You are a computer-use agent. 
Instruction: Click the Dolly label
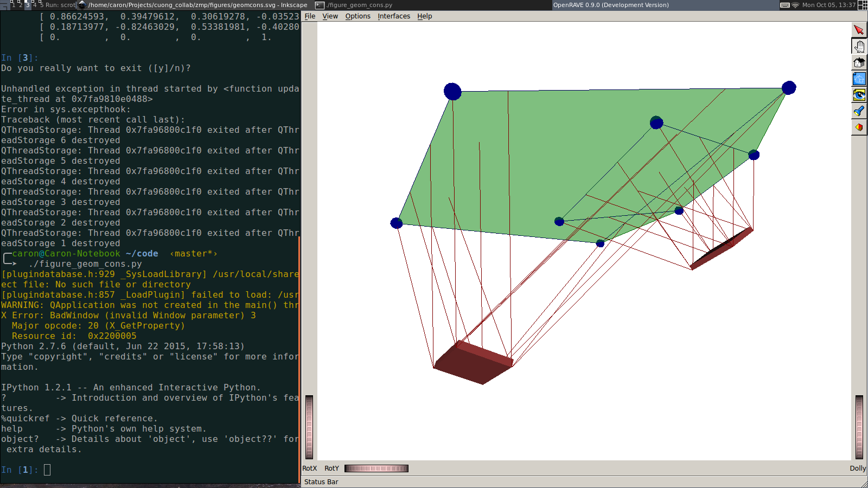858,468
